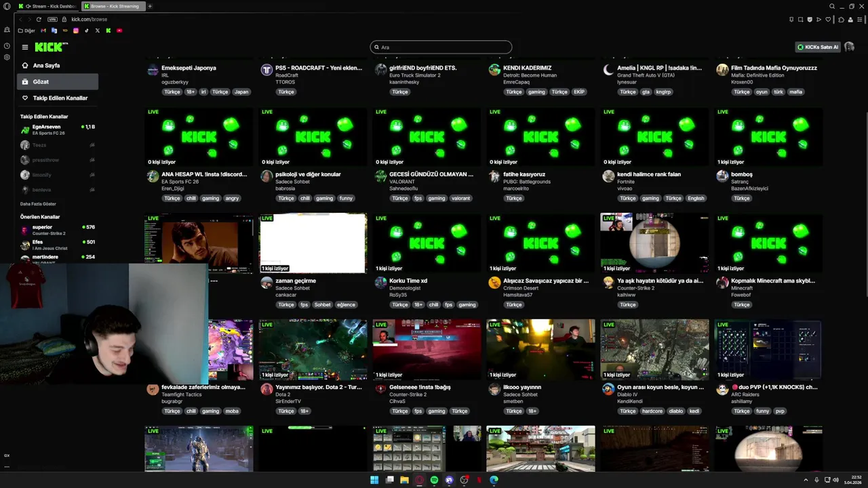Click the Ara search field
Screen dimensions: 868x488
coord(441,47)
